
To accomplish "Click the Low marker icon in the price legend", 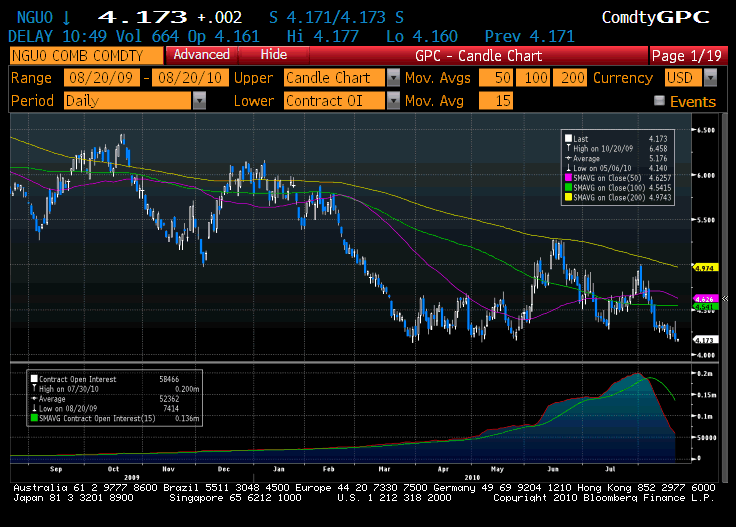I will point(568,167).
